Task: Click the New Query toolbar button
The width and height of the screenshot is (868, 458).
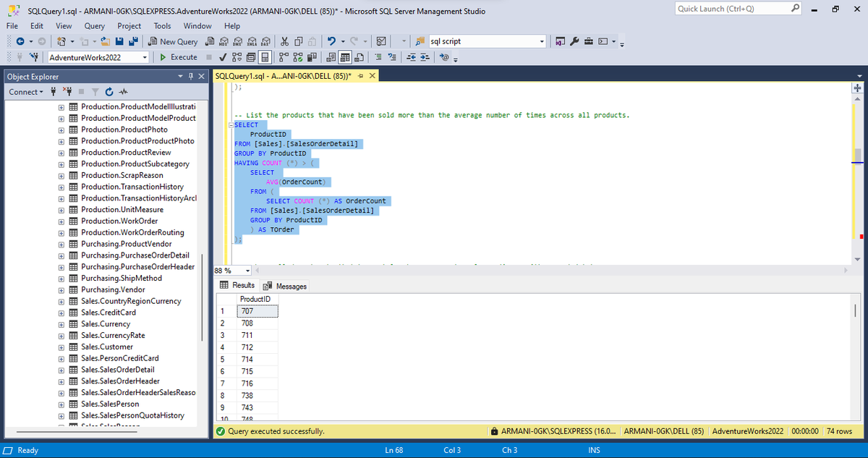Action: (x=174, y=42)
